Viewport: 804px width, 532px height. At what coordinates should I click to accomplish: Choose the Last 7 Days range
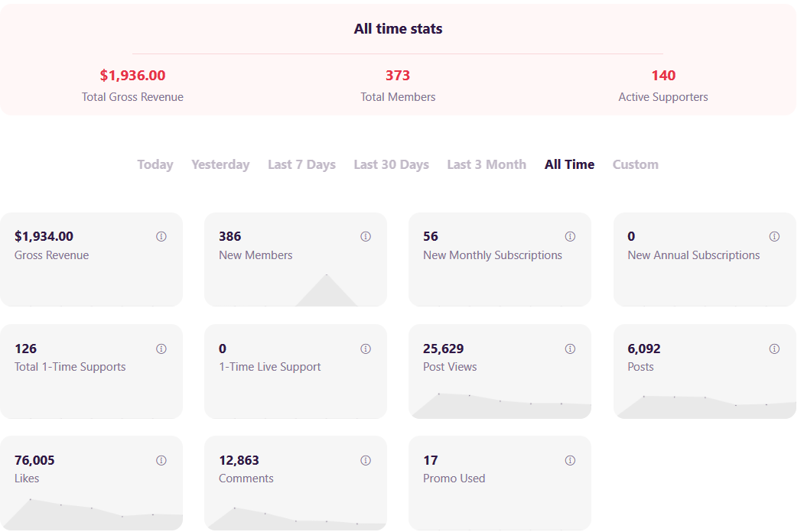[301, 164]
